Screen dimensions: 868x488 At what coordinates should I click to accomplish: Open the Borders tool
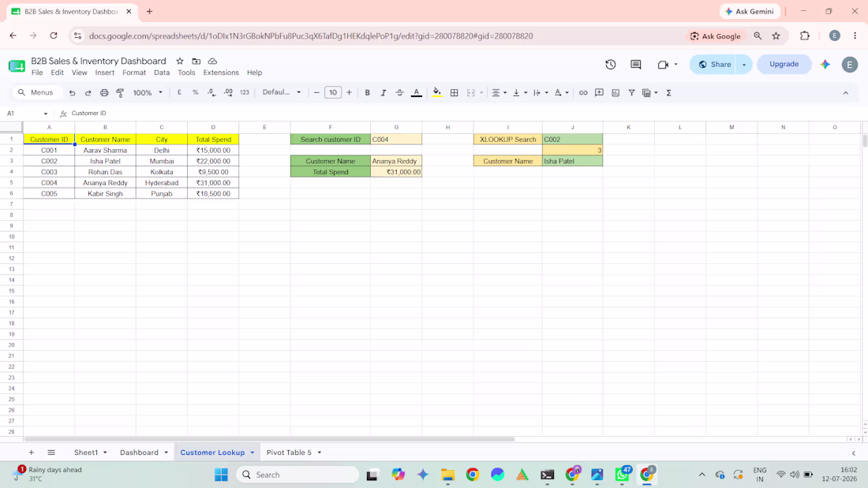[455, 93]
